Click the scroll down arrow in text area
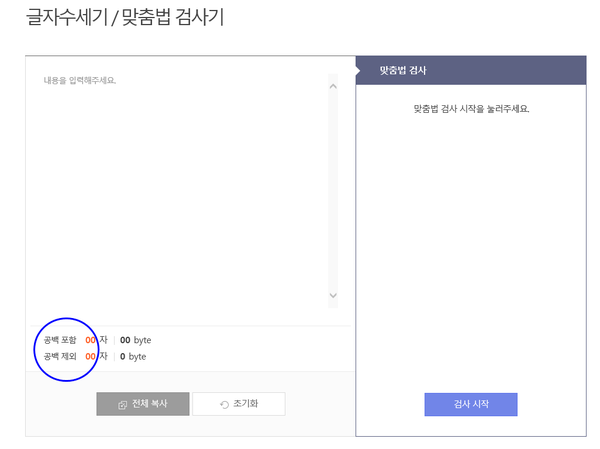The height and width of the screenshot is (449, 600). 333,296
